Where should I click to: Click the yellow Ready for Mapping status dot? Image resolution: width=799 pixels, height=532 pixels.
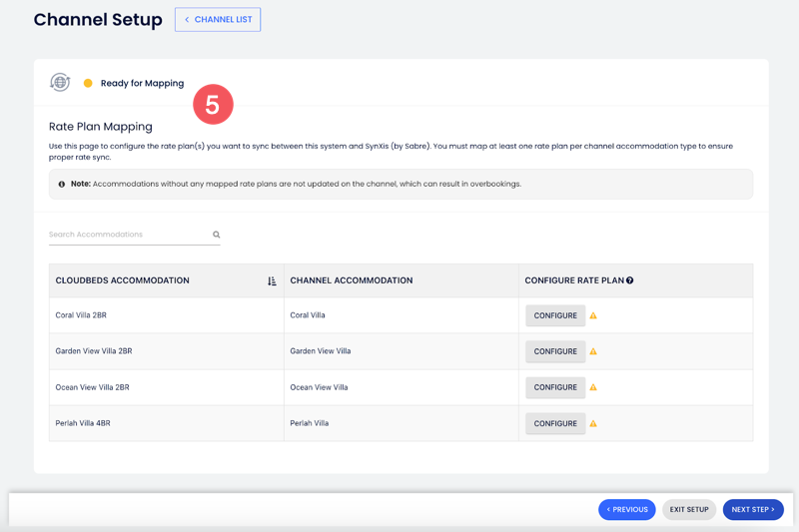click(x=88, y=84)
